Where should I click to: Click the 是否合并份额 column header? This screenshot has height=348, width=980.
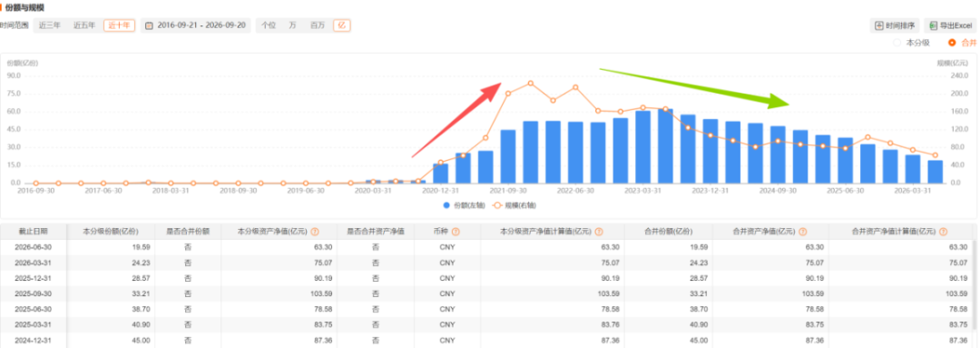click(188, 232)
